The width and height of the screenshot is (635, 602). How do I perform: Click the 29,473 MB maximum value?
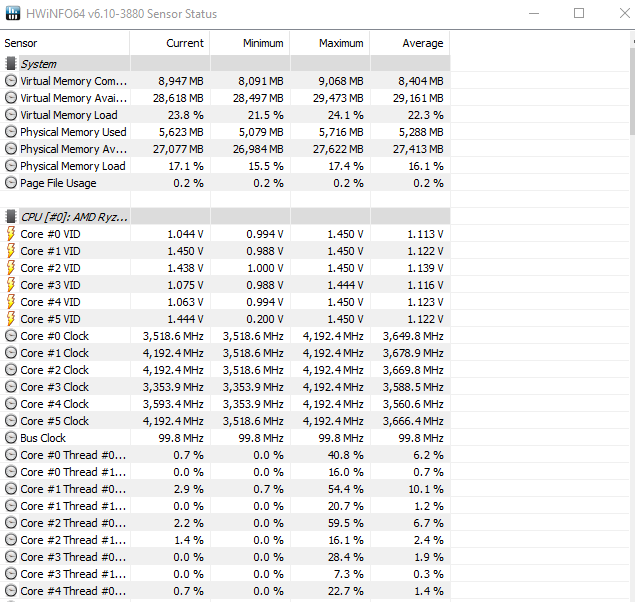coord(338,98)
